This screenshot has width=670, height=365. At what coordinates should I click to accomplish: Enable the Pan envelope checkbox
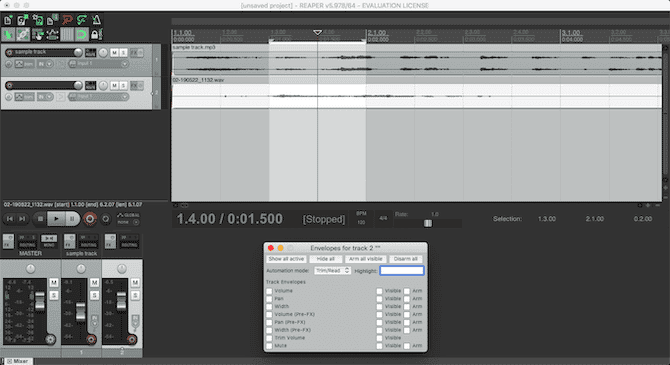point(269,299)
